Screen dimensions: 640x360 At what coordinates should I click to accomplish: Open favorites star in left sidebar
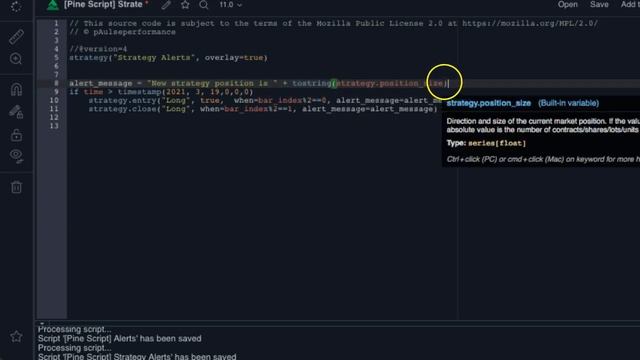tap(16, 336)
